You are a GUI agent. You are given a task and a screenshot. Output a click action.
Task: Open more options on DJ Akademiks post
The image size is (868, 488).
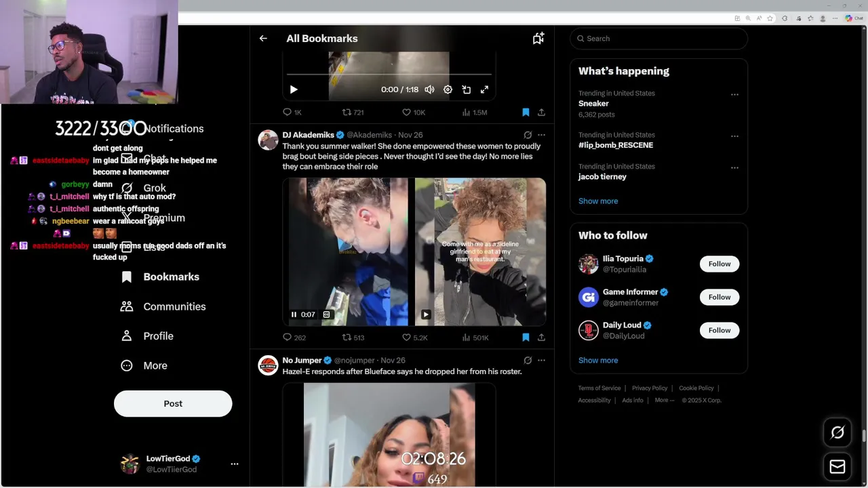pyautogui.click(x=541, y=135)
